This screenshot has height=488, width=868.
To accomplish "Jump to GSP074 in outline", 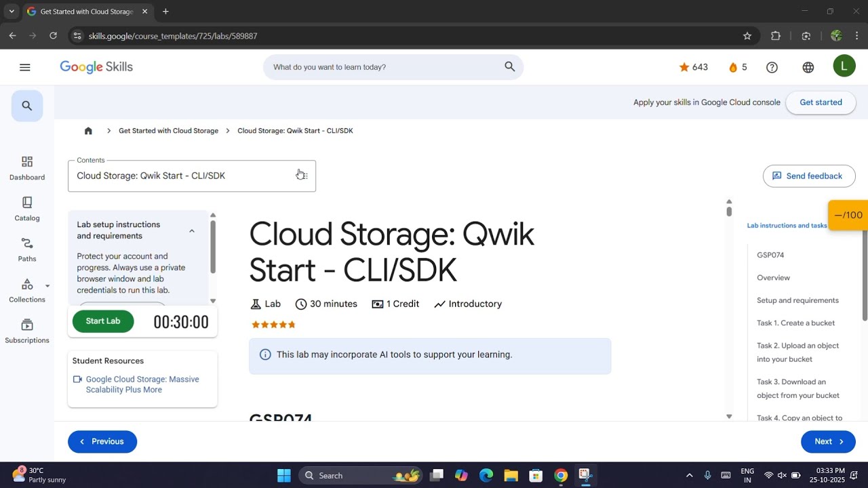I will click(770, 255).
